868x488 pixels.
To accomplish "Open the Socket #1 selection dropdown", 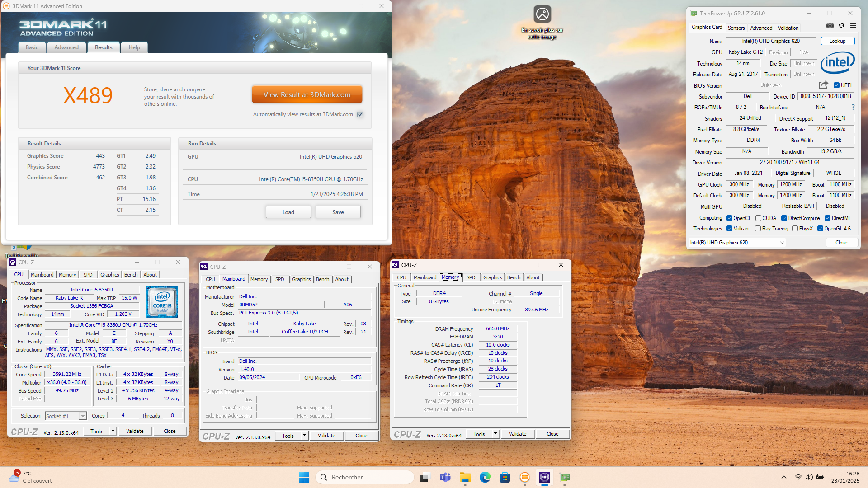I will click(66, 416).
